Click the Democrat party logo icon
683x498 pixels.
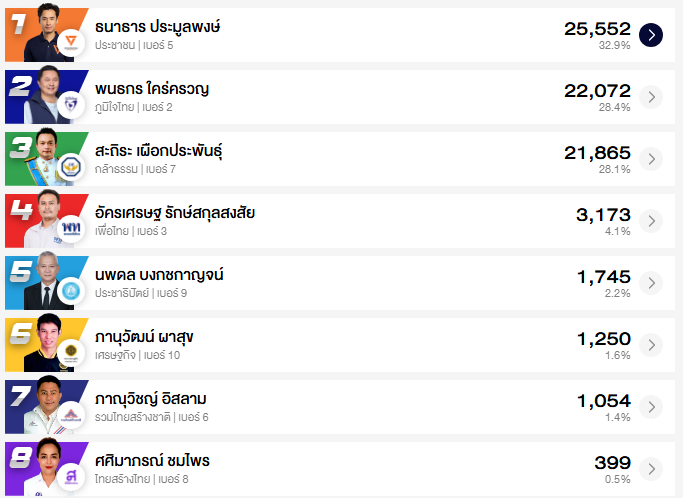point(71,290)
